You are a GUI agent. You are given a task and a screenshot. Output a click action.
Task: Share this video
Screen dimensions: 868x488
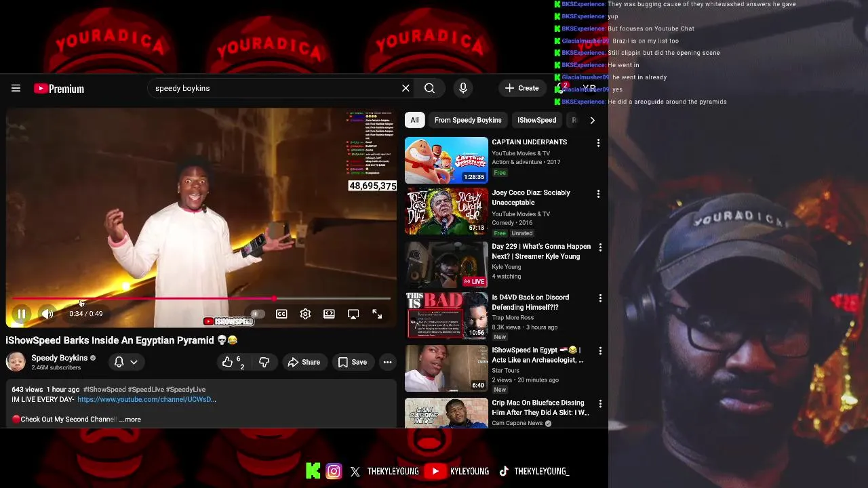coord(304,363)
